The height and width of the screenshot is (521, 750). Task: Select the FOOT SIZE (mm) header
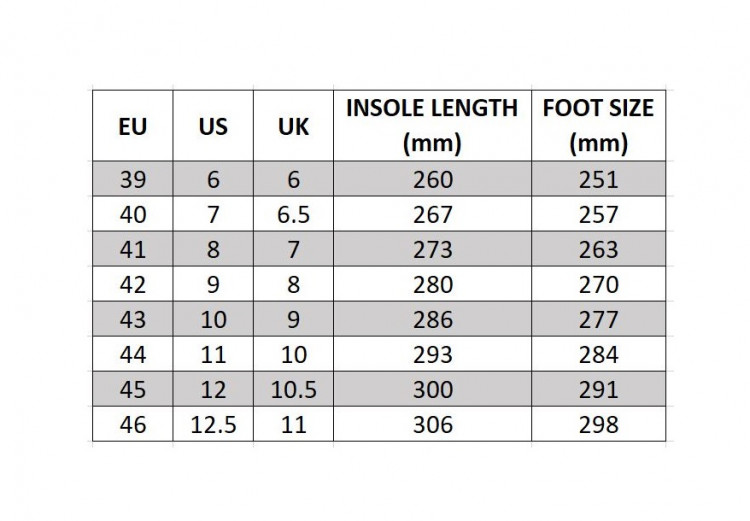(598, 126)
